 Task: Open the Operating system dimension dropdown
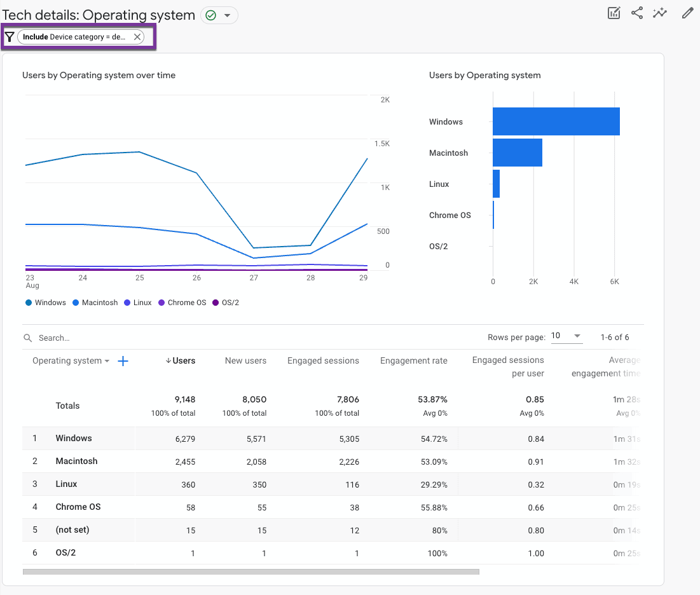71,360
